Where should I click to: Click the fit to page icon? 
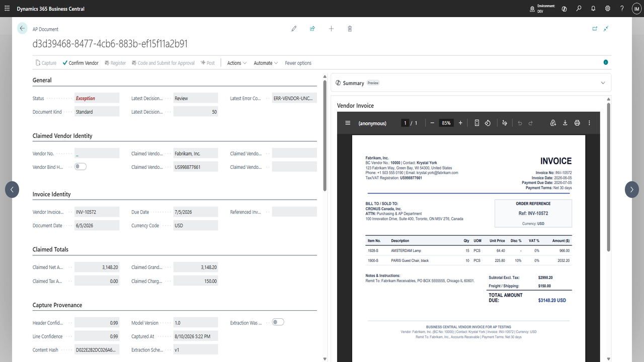477,123
